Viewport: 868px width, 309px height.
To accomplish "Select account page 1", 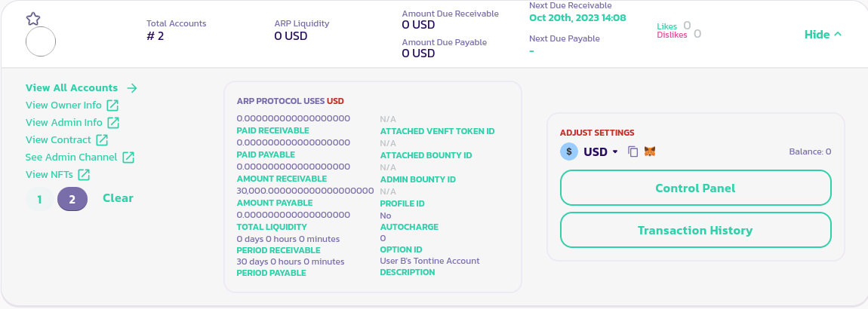I will point(40,199).
